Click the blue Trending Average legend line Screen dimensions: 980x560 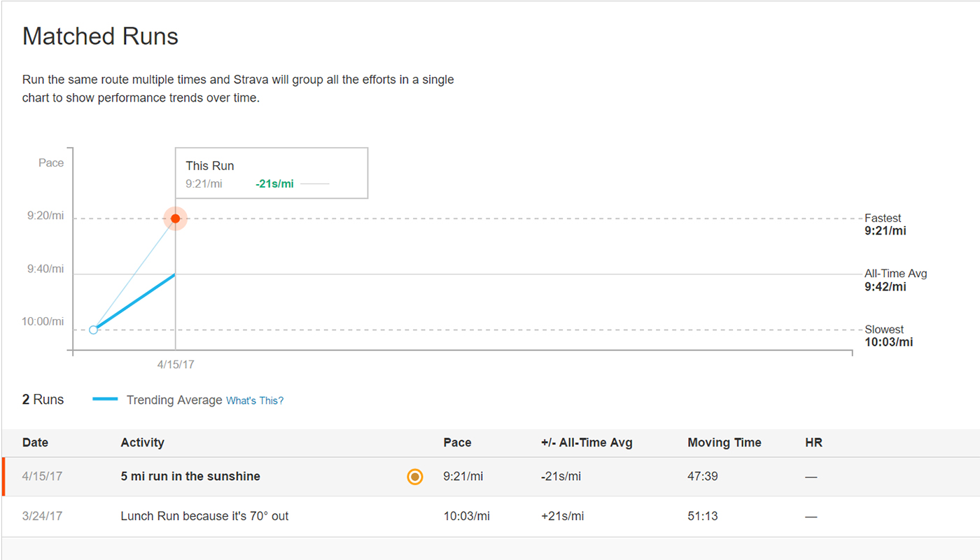point(105,399)
